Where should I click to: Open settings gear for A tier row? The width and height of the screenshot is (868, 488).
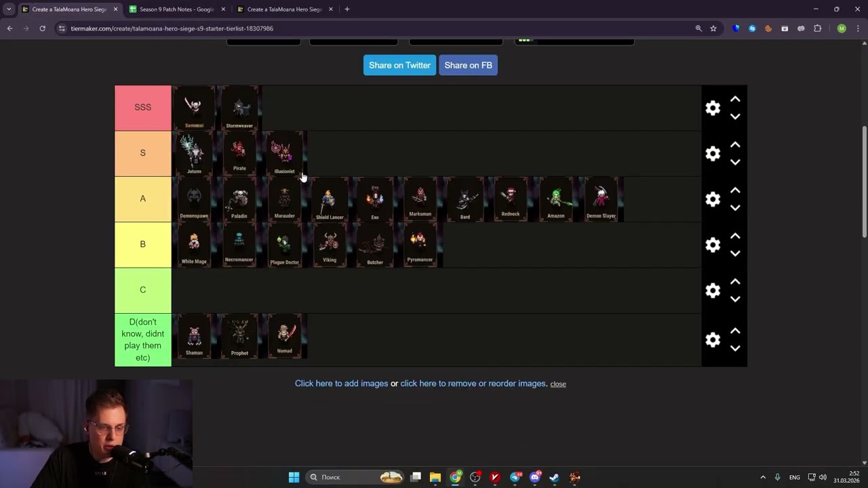coord(713,199)
